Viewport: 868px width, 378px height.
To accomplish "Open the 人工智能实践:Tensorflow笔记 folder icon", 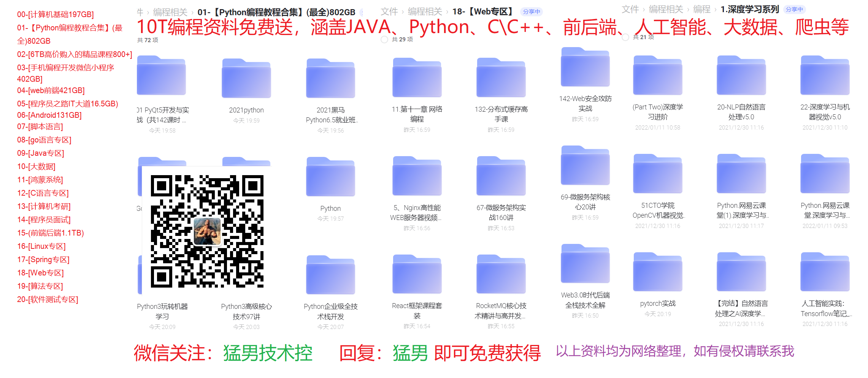I will (x=825, y=272).
